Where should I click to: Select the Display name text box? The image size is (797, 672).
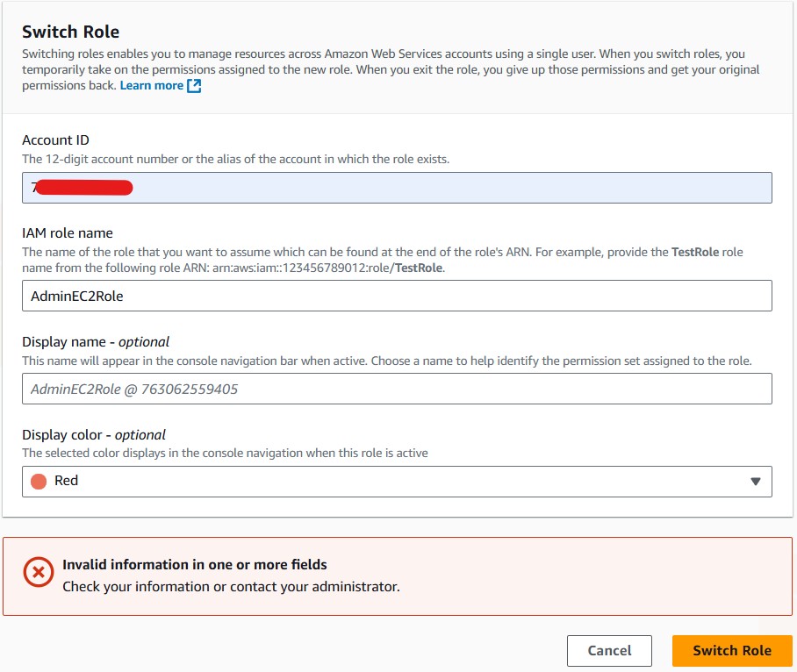tap(397, 389)
